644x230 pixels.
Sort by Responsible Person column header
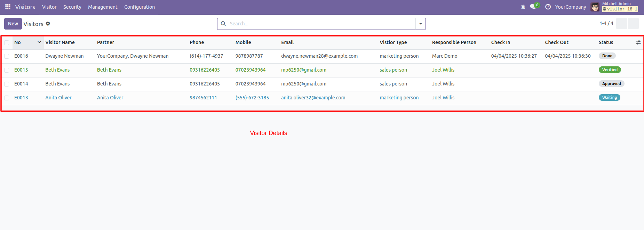[454, 42]
